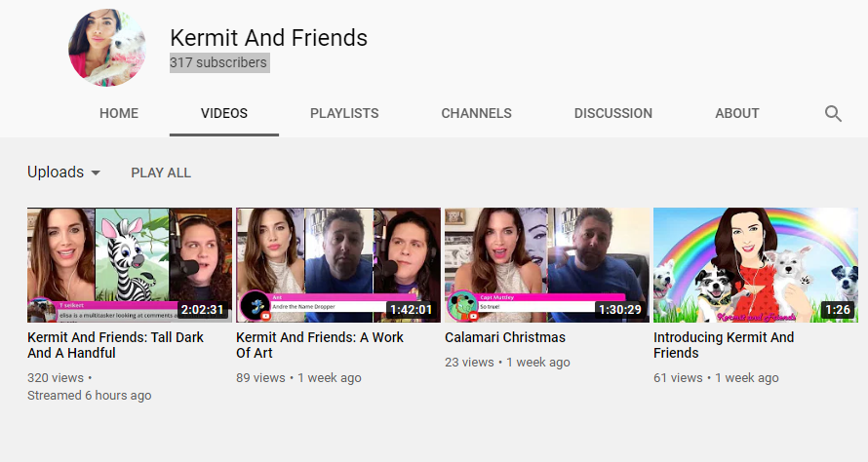This screenshot has height=462, width=868.
Task: Click '89 views • 1 week ago' text
Action: pos(299,378)
